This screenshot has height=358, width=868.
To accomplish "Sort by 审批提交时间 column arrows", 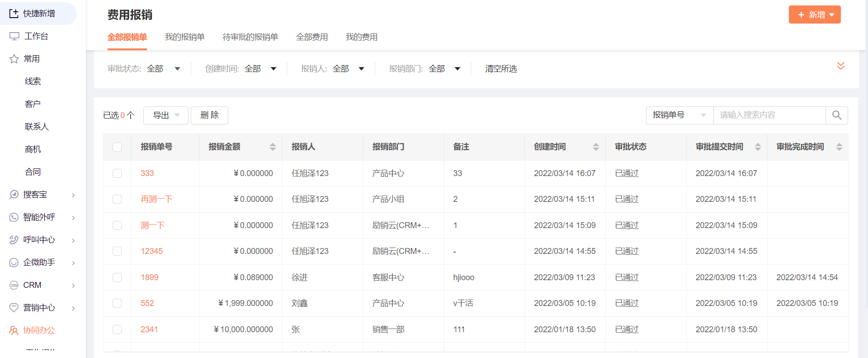I will (x=758, y=147).
